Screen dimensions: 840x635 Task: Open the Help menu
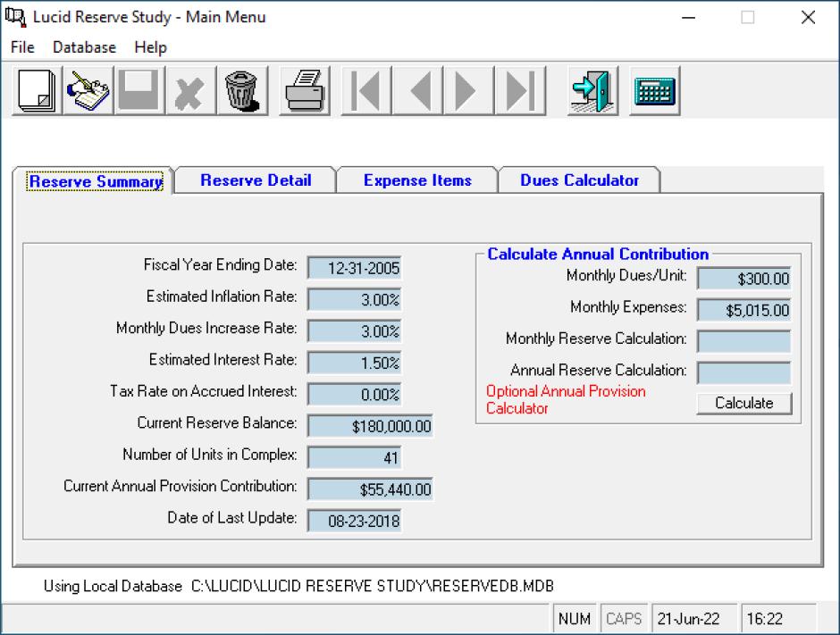click(150, 47)
